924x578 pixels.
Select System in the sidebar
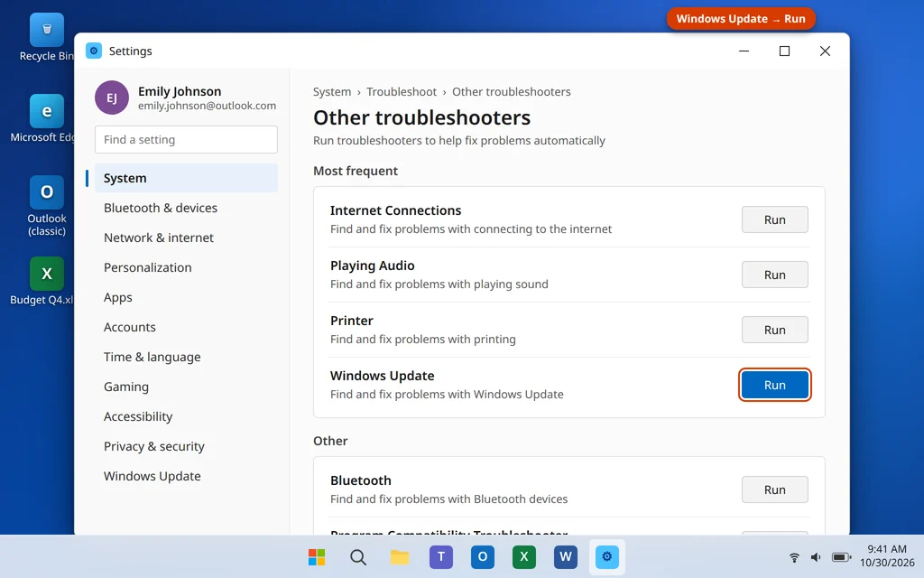[x=186, y=178]
